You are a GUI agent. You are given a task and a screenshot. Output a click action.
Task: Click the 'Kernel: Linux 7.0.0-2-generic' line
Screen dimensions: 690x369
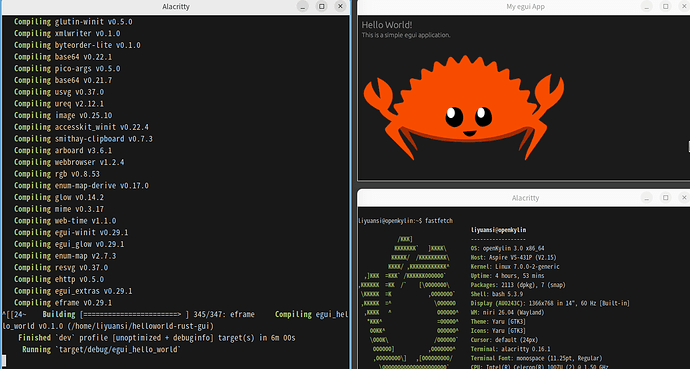point(515,267)
